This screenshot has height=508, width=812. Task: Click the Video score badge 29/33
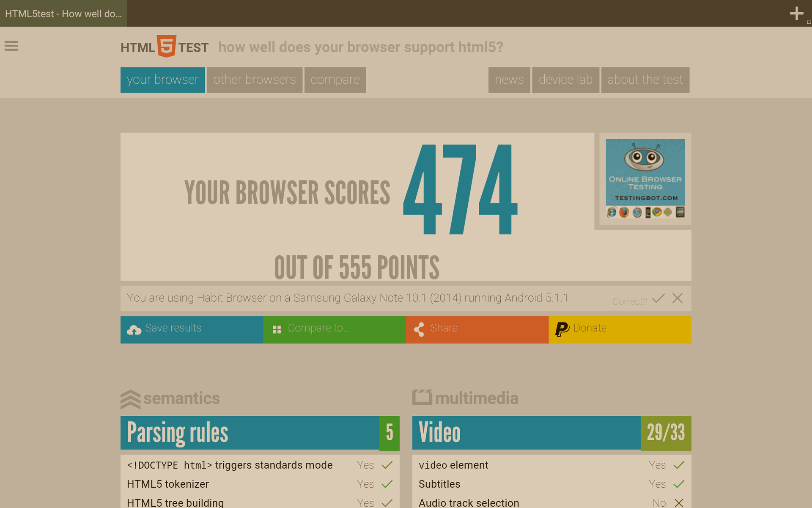666,433
